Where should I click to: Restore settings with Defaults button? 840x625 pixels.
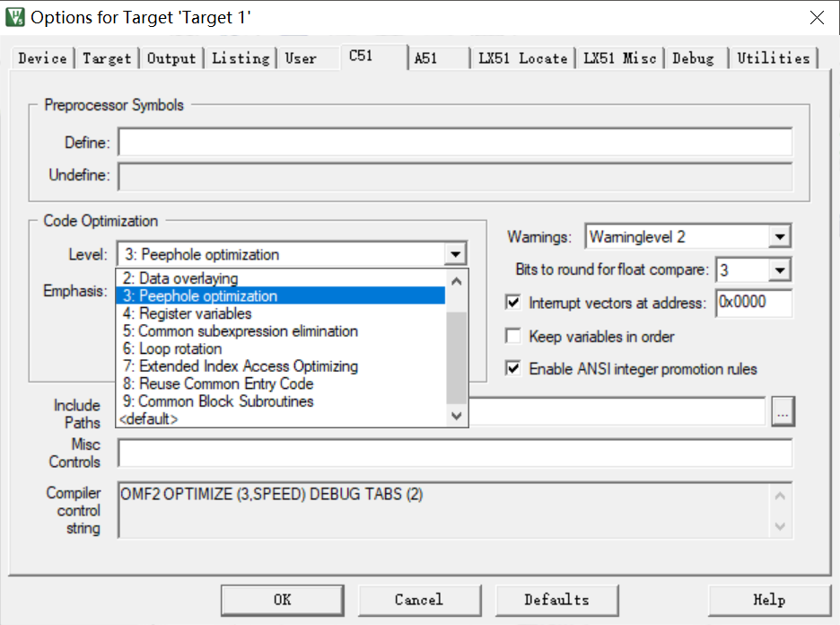[556, 600]
